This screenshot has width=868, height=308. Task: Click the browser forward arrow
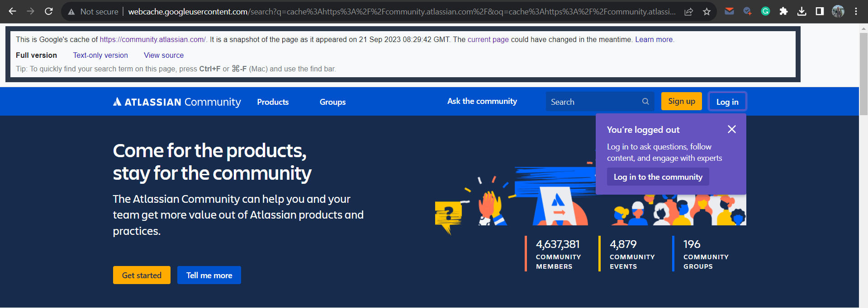30,11
